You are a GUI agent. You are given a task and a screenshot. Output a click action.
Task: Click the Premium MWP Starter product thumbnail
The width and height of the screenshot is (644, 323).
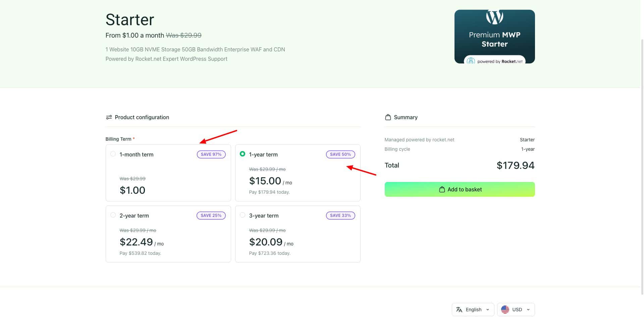pos(494,37)
